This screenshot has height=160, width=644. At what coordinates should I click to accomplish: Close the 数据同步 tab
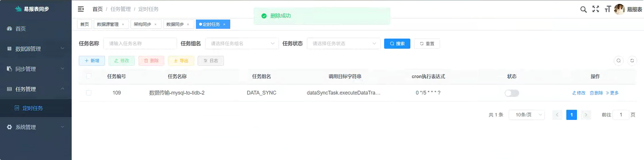[x=188, y=24]
